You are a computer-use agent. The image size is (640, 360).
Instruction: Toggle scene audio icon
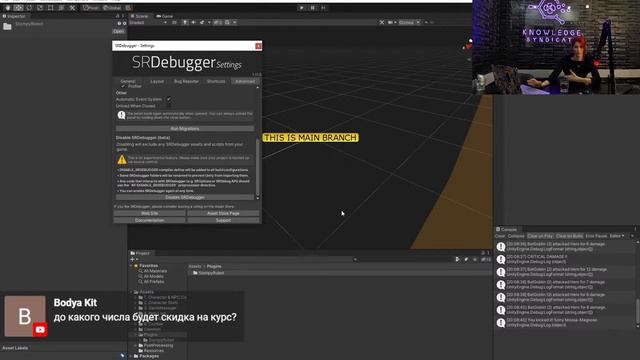[x=193, y=22]
